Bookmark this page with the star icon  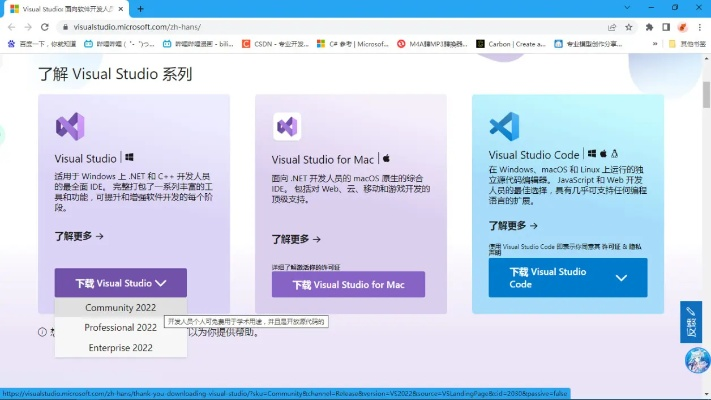[628, 27]
